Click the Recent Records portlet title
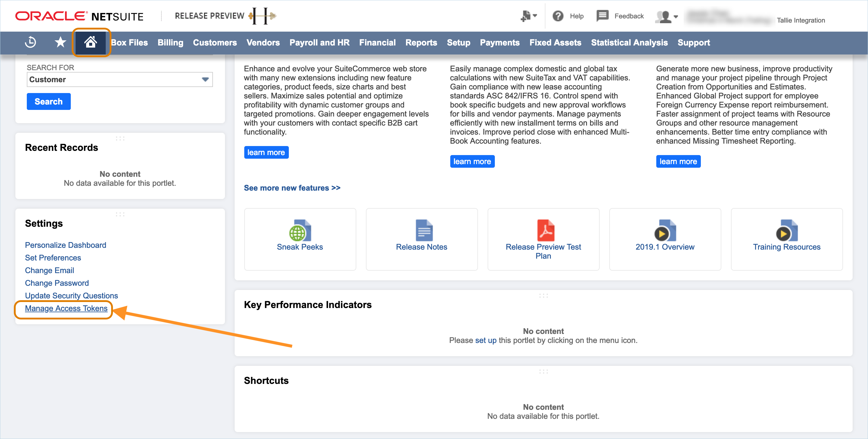 61,147
